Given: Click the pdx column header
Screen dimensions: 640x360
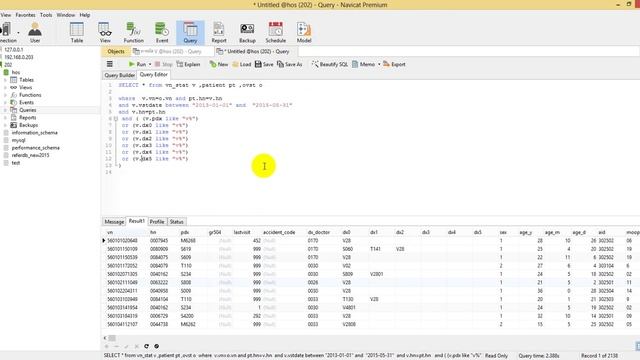Looking at the screenshot, I should click(192, 232).
